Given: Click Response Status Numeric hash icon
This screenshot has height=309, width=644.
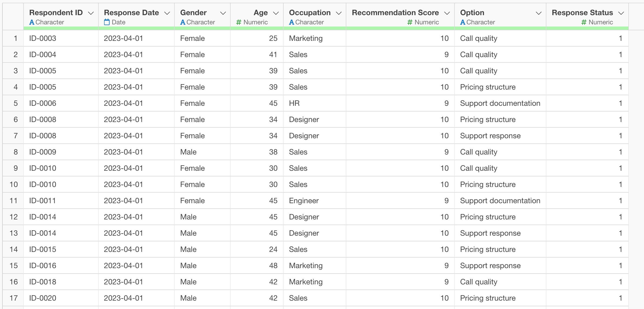Looking at the screenshot, I should pos(584,22).
